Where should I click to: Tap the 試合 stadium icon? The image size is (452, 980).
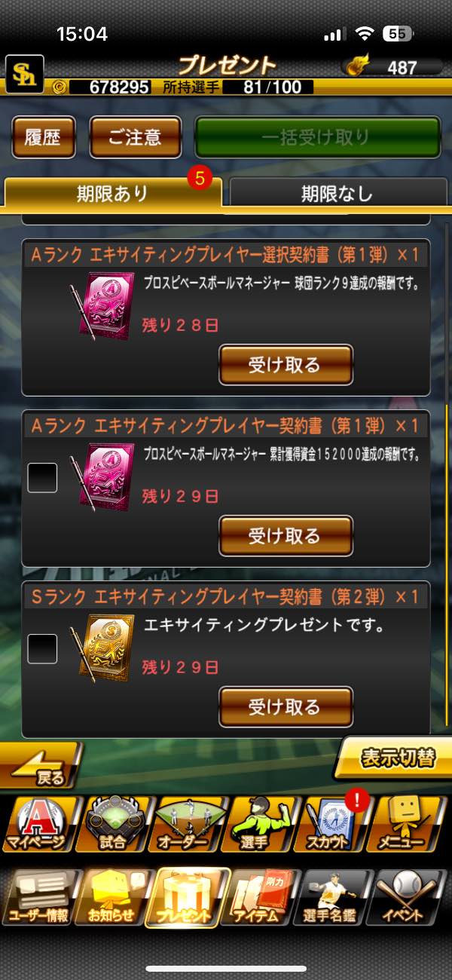[x=114, y=824]
